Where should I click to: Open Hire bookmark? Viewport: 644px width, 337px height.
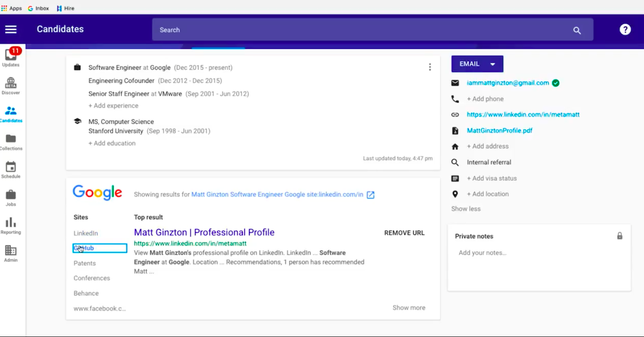coord(65,8)
